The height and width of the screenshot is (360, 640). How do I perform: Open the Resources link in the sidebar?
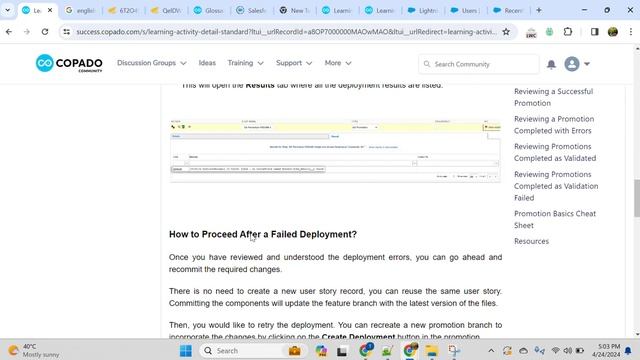[x=531, y=241]
